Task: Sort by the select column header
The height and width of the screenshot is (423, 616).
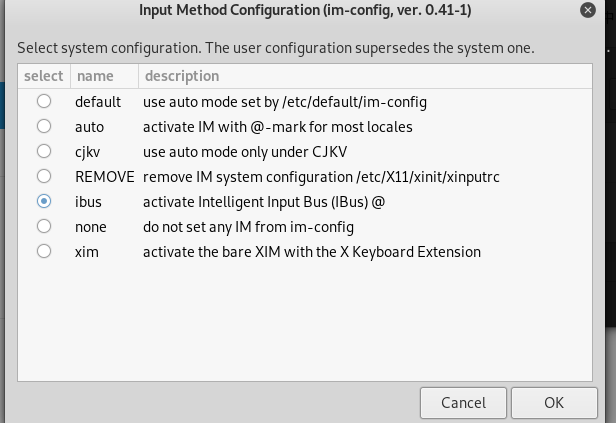Action: pyautogui.click(x=44, y=76)
